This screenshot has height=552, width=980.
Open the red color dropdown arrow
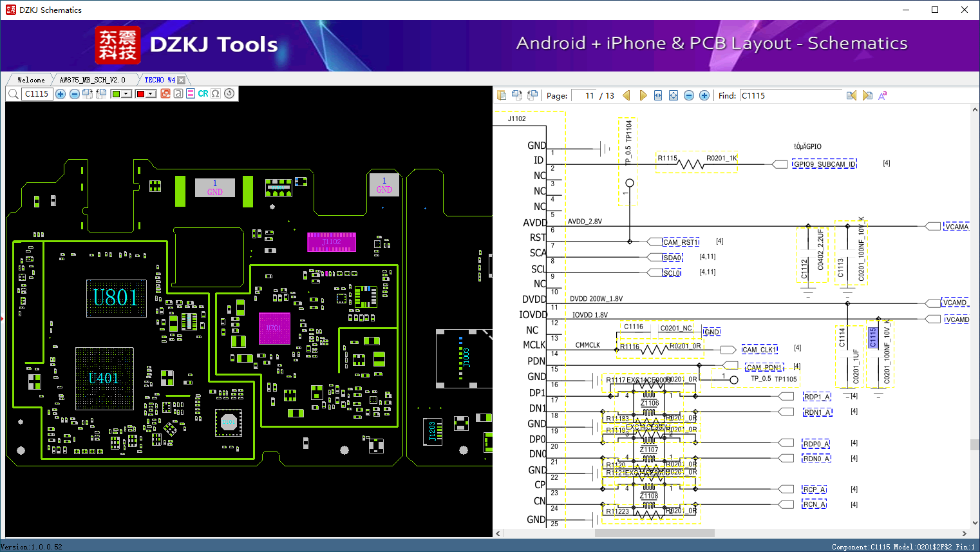coord(151,94)
